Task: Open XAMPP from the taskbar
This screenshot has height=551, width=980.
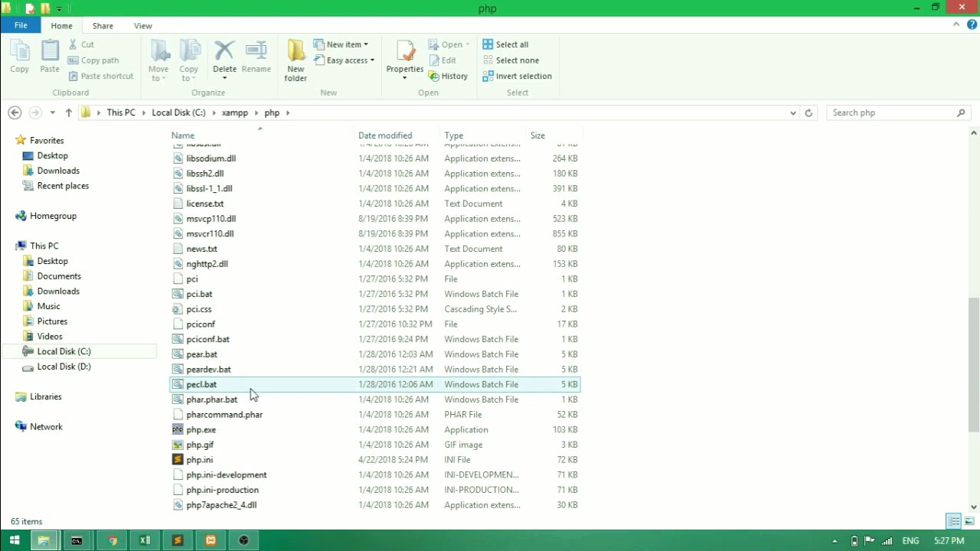Action: 211,540
